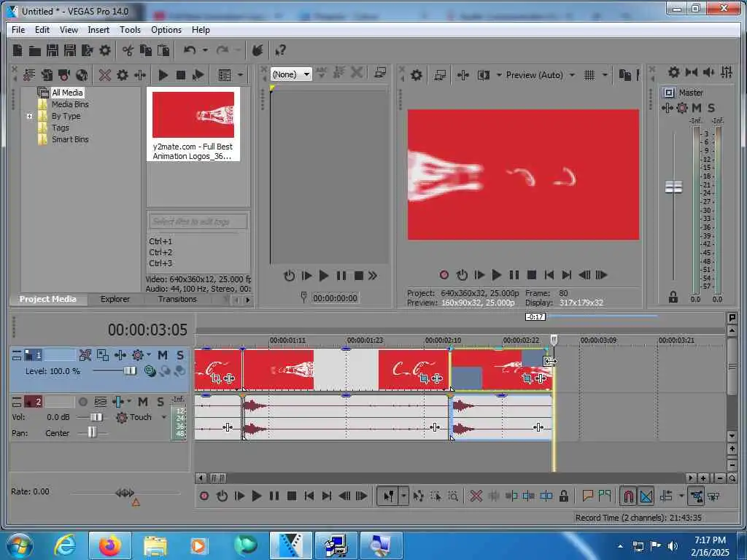Open the (None) preset dropdown in Trimmer

(291, 74)
